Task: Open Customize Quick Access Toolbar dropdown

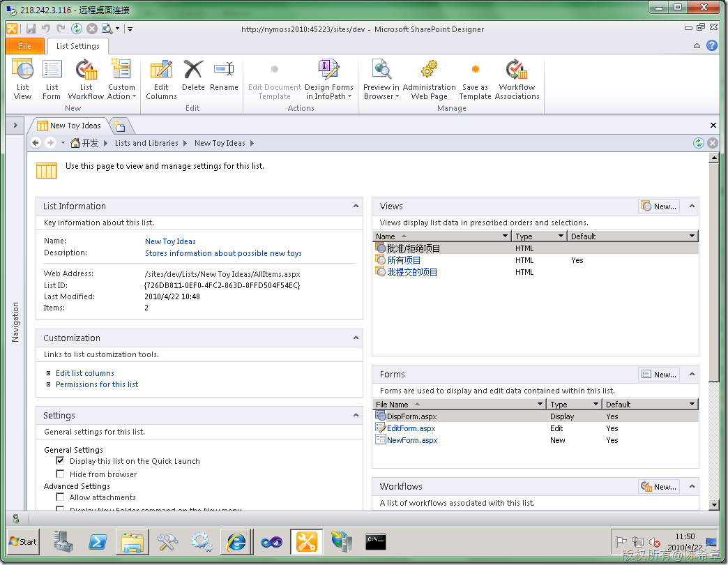Action: coord(130,29)
